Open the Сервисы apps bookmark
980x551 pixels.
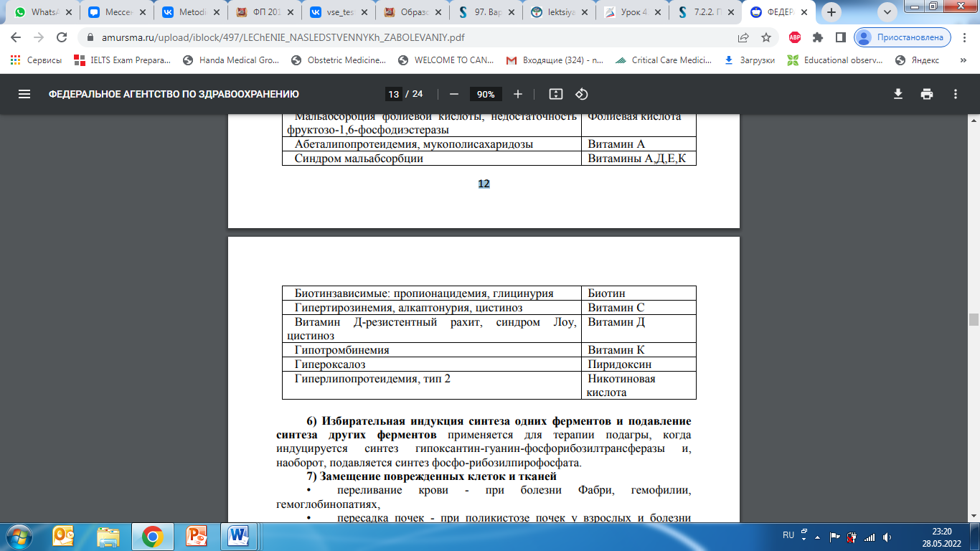(x=36, y=60)
